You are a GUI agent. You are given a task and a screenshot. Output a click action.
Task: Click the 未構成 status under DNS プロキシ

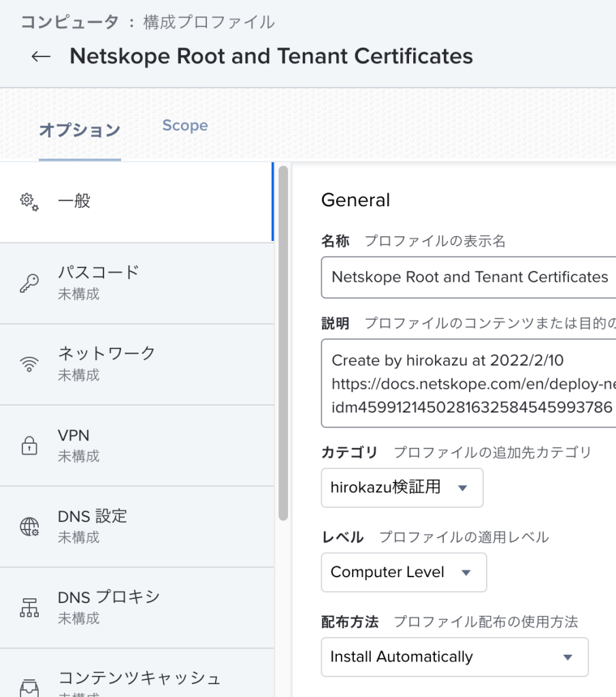79,618
